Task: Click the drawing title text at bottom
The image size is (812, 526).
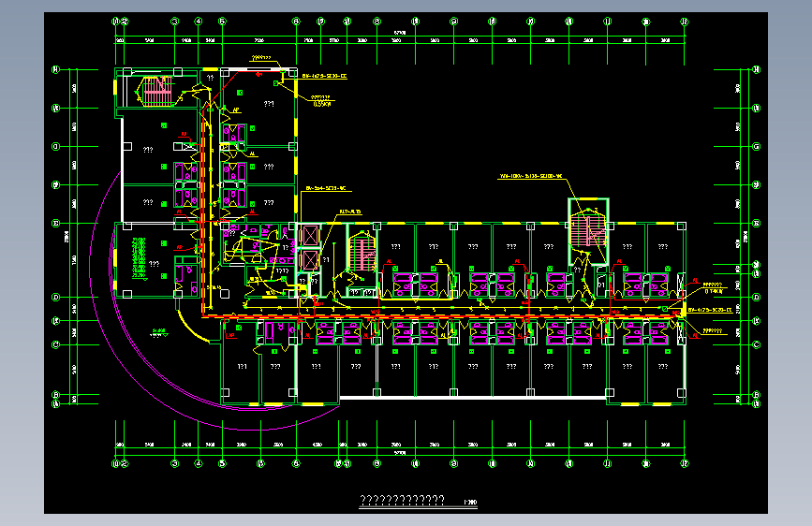Action: click(403, 500)
